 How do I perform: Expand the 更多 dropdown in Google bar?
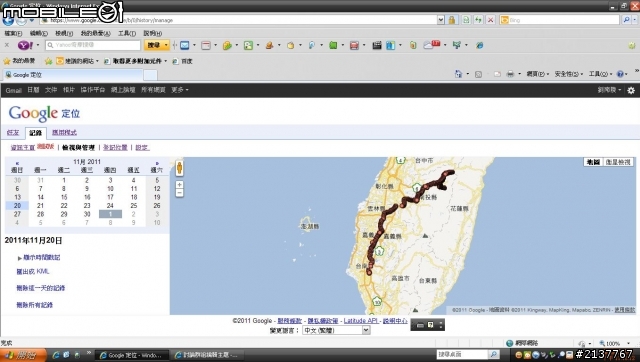coord(180,90)
